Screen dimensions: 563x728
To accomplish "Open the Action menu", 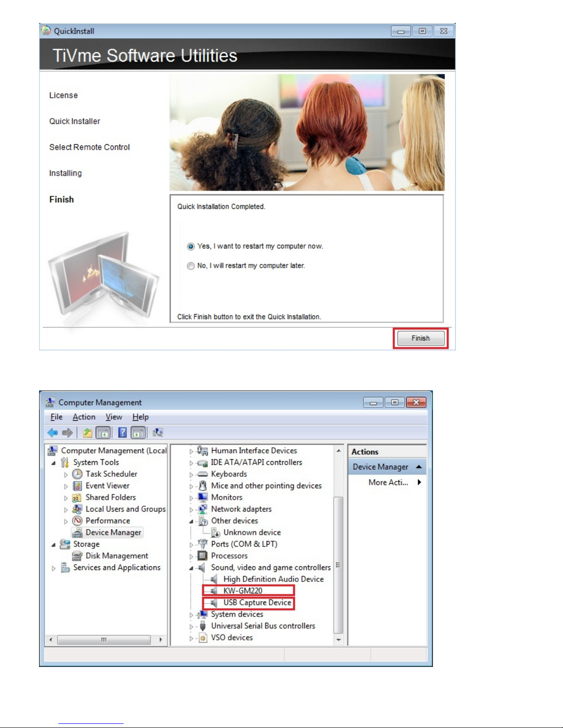I will (84, 417).
